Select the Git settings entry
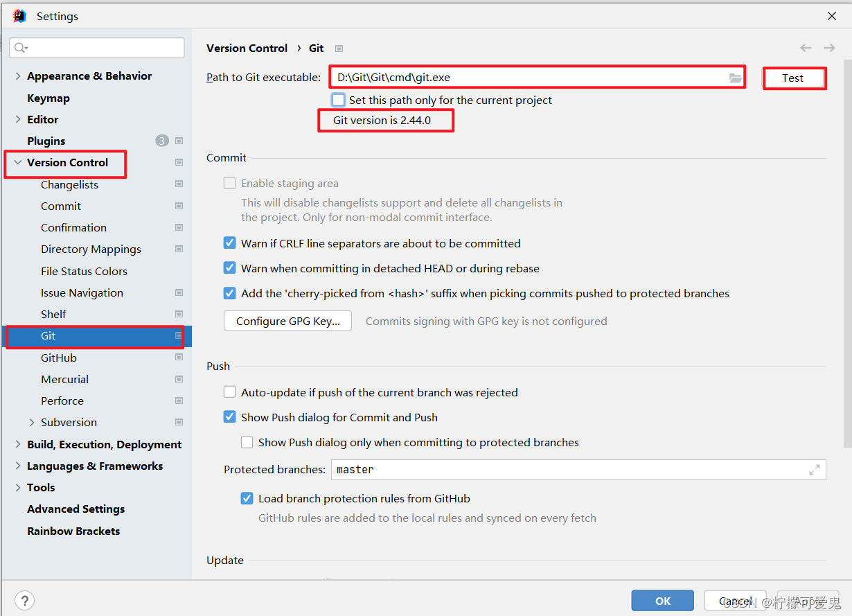852x616 pixels. [x=96, y=336]
